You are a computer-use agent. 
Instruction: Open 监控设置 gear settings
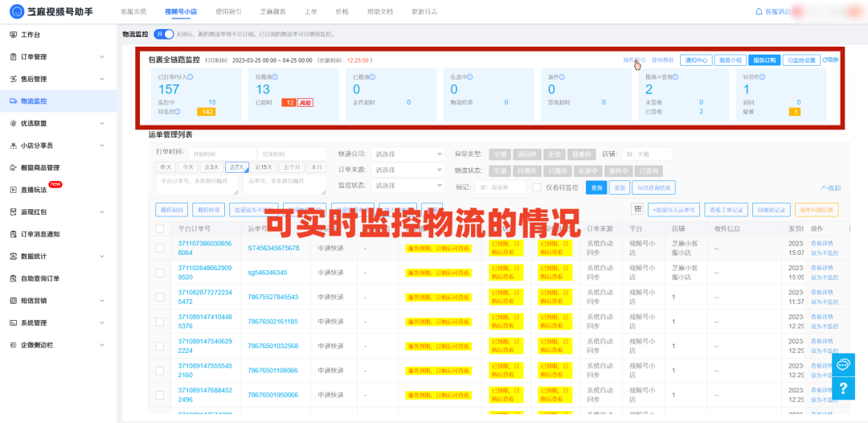801,60
